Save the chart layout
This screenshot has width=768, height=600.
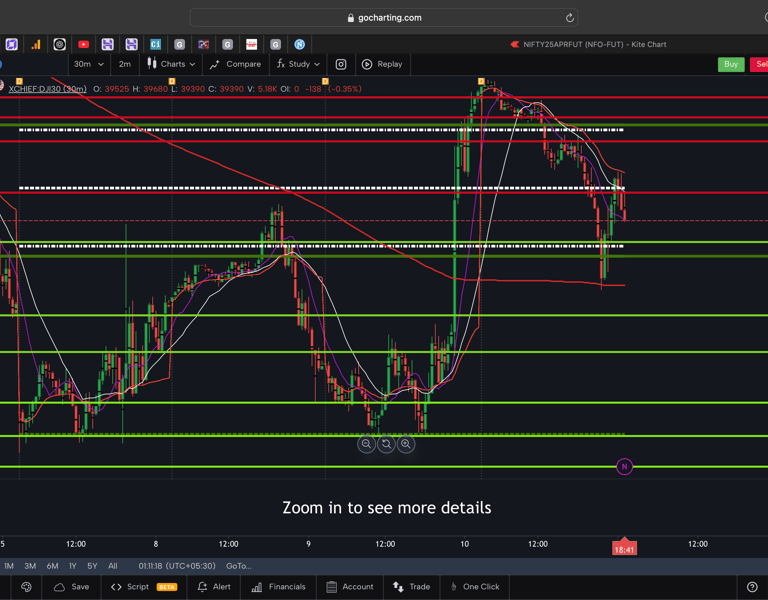(x=72, y=587)
